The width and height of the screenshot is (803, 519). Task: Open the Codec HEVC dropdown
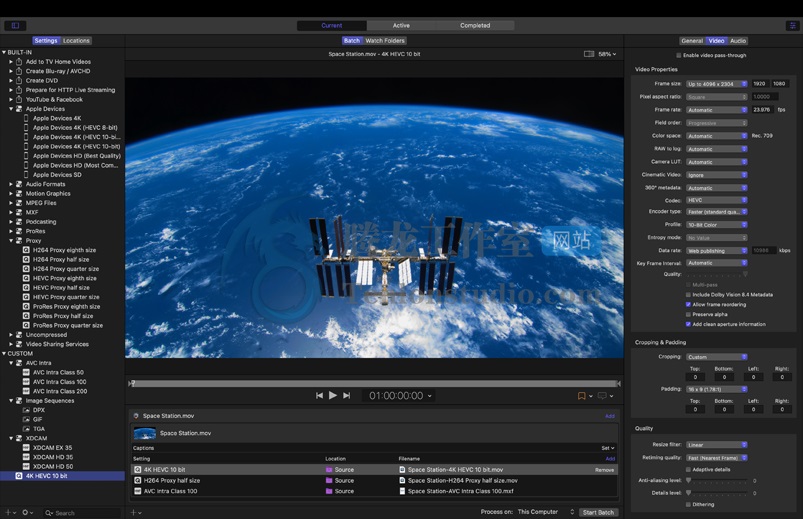(716, 200)
